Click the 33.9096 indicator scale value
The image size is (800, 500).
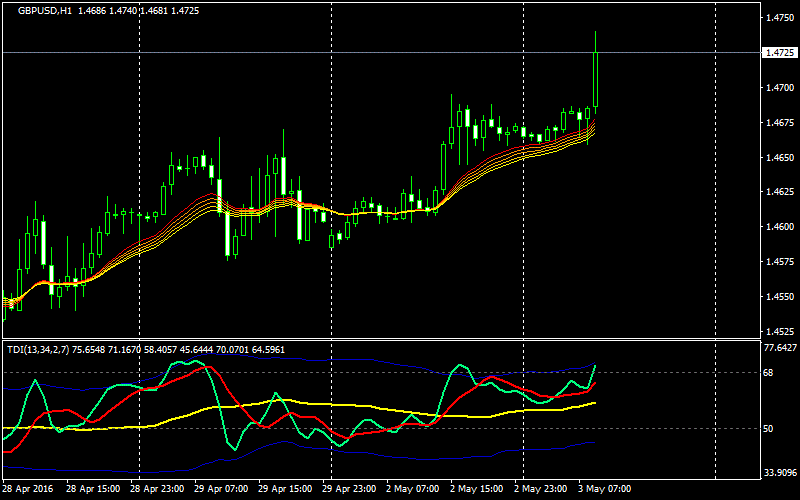tap(780, 472)
